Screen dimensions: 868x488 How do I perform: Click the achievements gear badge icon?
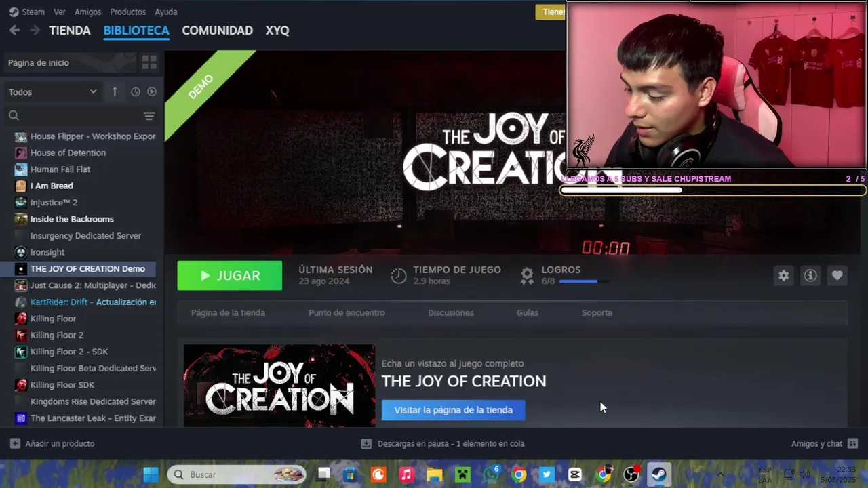click(527, 275)
